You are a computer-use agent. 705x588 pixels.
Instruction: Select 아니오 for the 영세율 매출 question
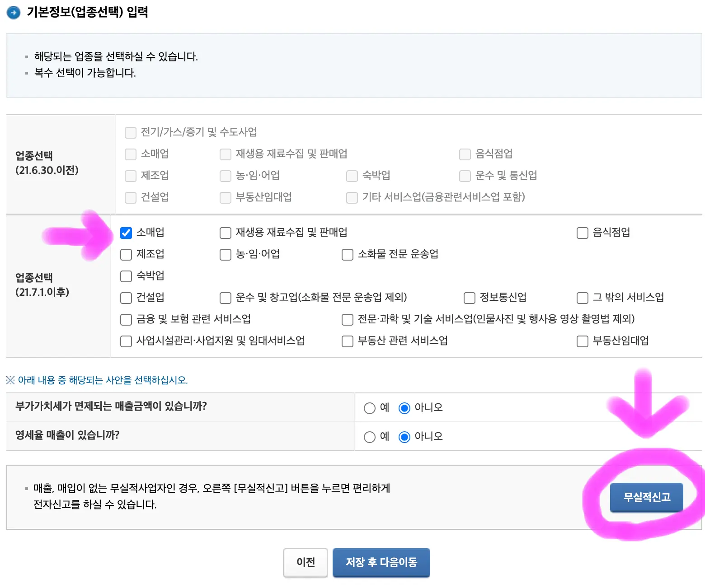(x=404, y=436)
